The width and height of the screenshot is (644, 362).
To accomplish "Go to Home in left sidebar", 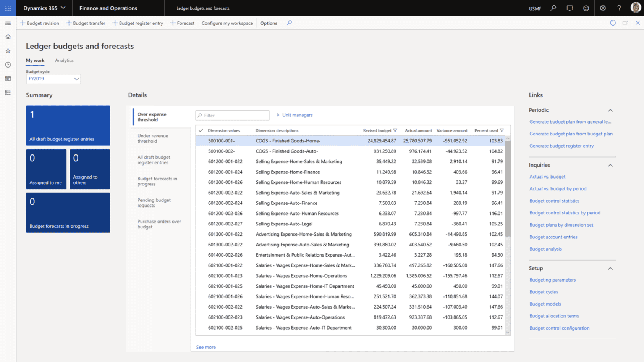I will tap(8, 37).
